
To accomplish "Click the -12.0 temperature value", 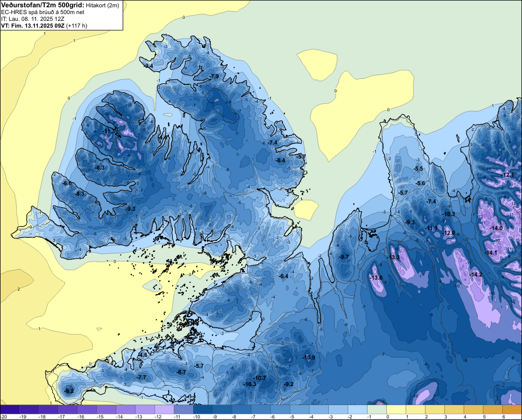I will [449, 233].
